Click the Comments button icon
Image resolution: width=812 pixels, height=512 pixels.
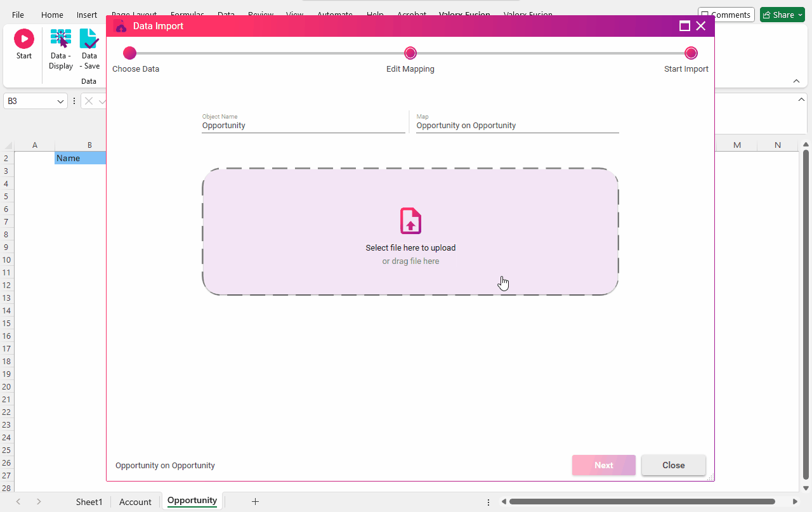click(x=705, y=15)
